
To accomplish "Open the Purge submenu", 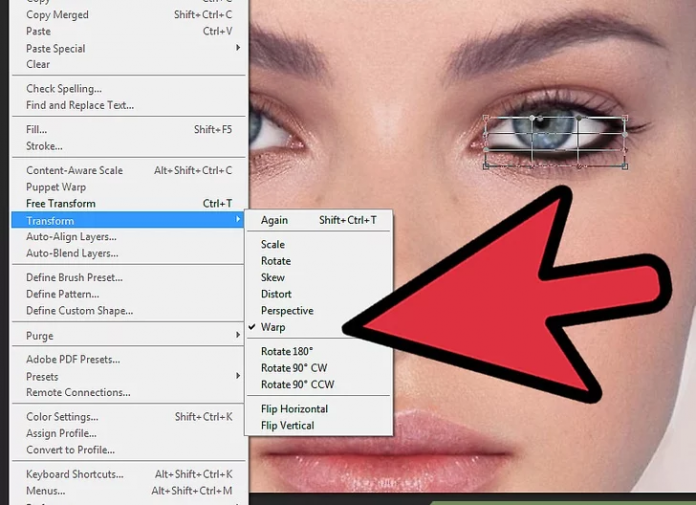I will tap(238, 336).
